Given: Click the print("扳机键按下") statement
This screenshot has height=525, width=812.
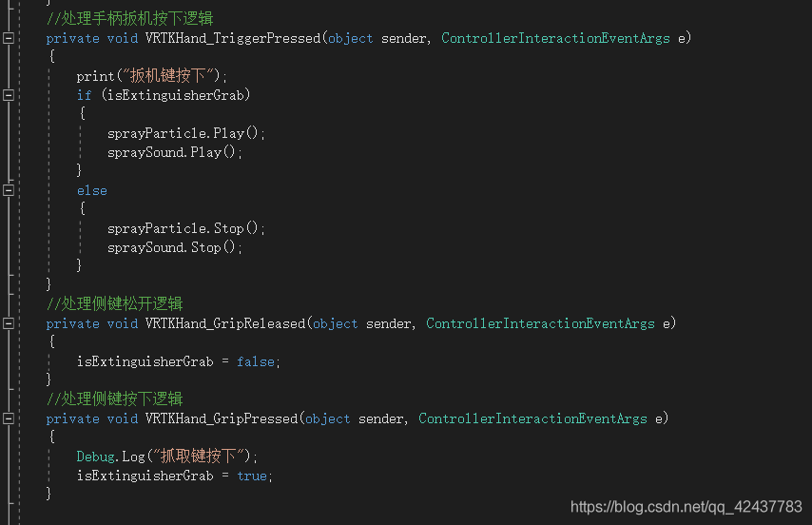Looking at the screenshot, I should pyautogui.click(x=152, y=76).
